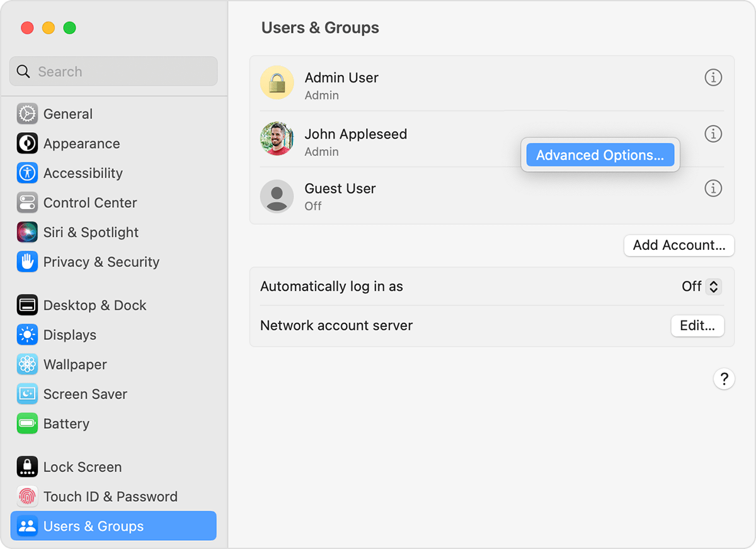
Task: Edit the network account server
Action: coord(697,326)
